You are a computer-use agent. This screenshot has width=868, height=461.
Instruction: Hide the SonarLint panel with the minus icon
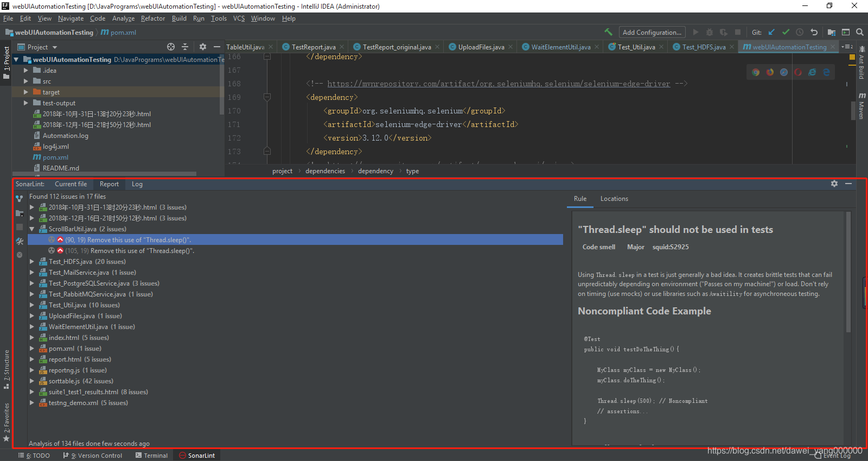[848, 184]
